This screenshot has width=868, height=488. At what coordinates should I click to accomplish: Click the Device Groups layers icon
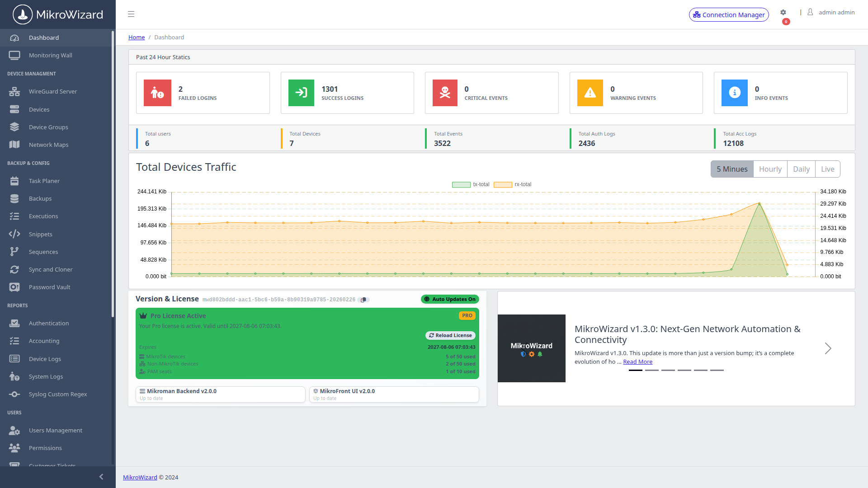[x=14, y=127]
